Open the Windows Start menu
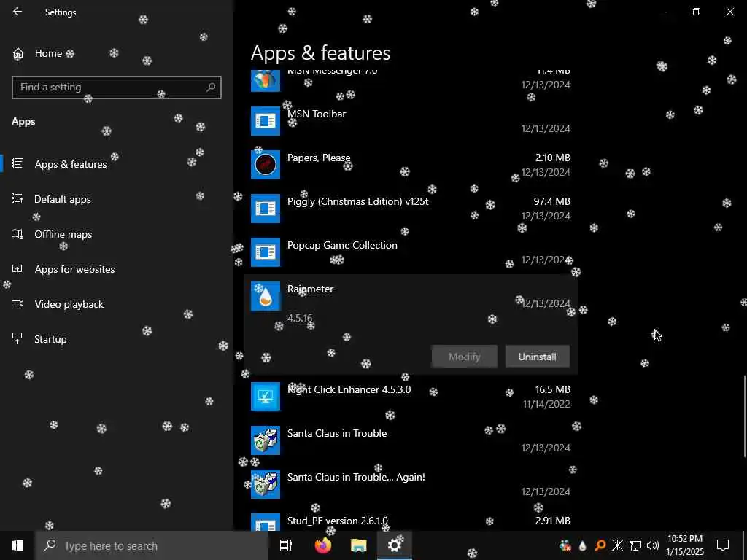This screenshot has height=560, width=747. (x=18, y=545)
